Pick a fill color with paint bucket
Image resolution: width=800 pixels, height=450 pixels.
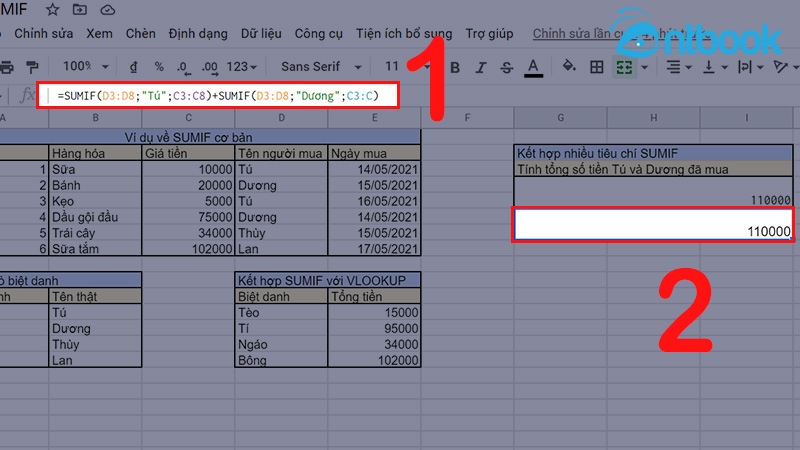568,67
